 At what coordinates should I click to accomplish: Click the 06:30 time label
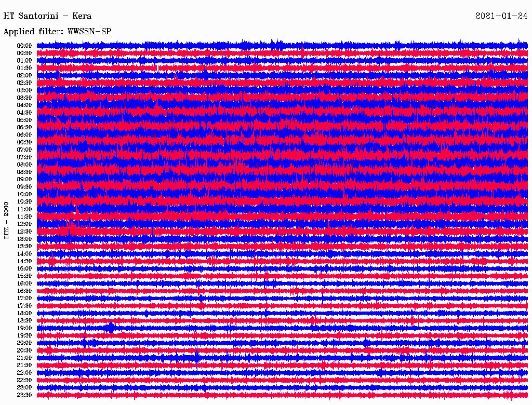coord(24,142)
